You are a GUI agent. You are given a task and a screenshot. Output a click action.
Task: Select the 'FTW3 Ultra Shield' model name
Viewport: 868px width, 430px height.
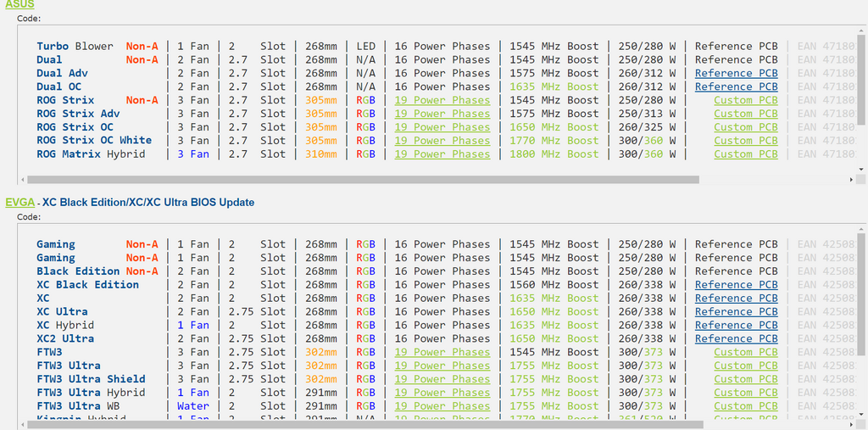point(91,379)
